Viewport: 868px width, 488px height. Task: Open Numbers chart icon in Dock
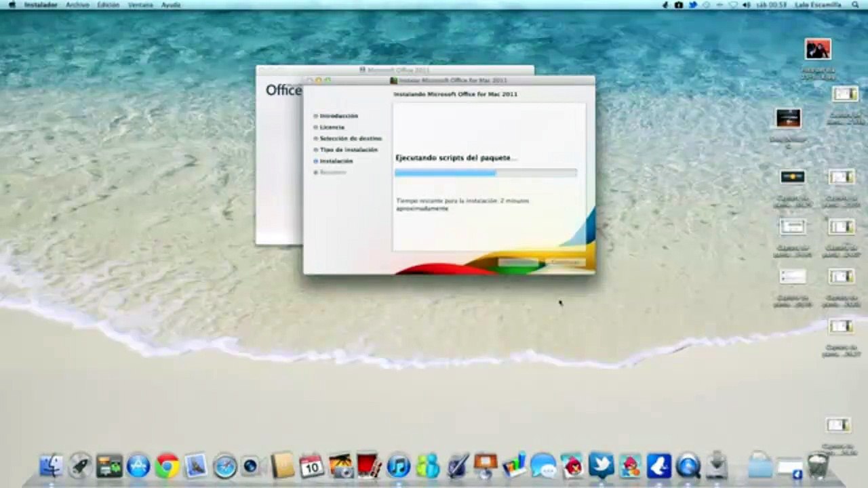[x=514, y=466]
